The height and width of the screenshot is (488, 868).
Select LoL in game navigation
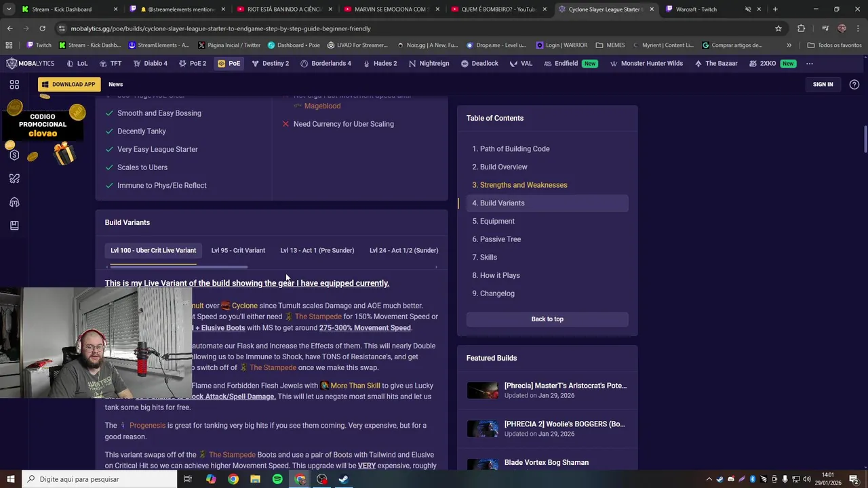pos(77,63)
